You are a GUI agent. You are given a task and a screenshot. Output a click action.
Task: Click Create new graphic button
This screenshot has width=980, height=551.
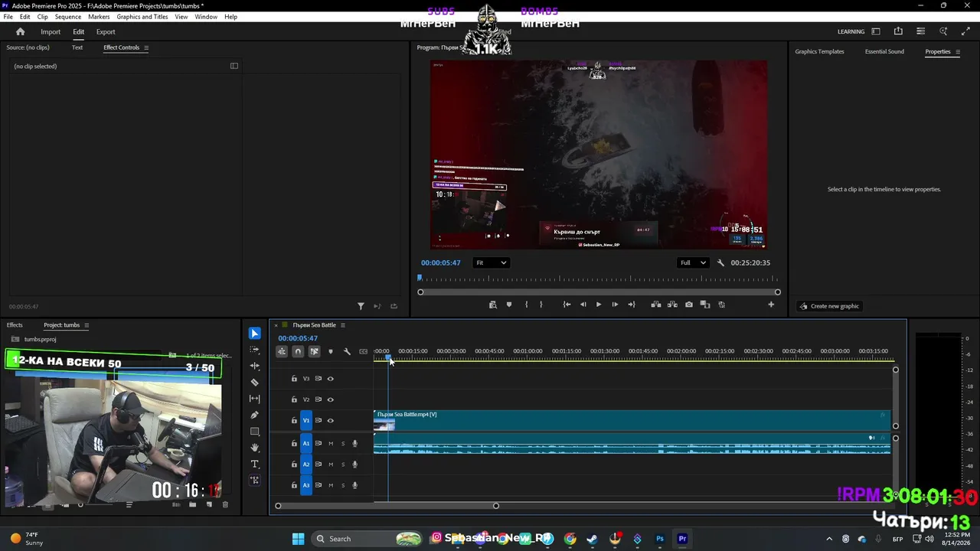pyautogui.click(x=829, y=306)
